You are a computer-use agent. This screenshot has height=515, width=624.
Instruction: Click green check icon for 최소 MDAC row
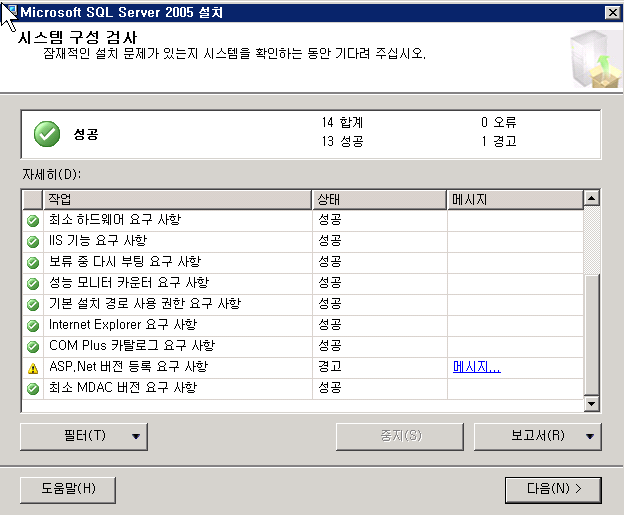tap(33, 389)
